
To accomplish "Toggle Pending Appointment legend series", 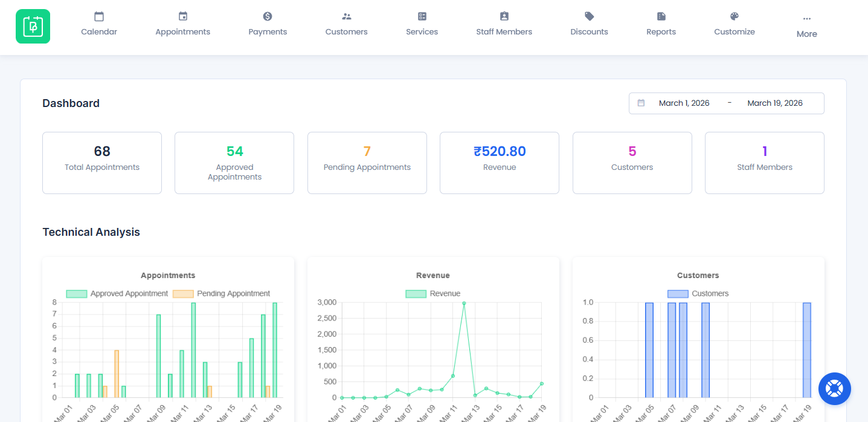I will pyautogui.click(x=221, y=294).
